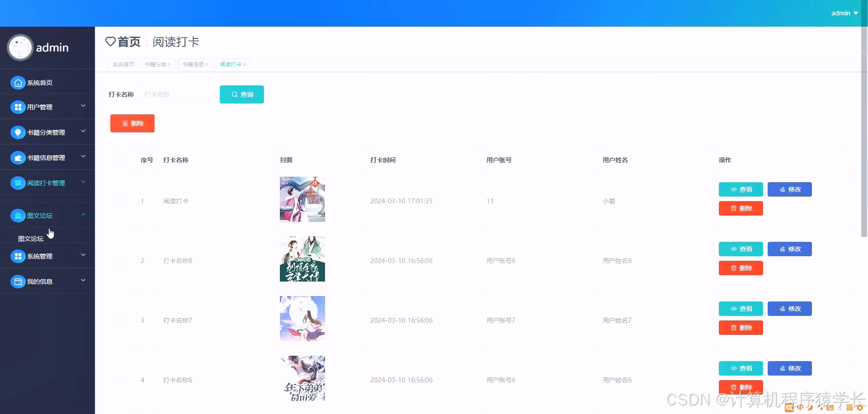The image size is (868, 414).
Task: Click the 用户姓名 cell reading 小爱
Action: (x=609, y=201)
